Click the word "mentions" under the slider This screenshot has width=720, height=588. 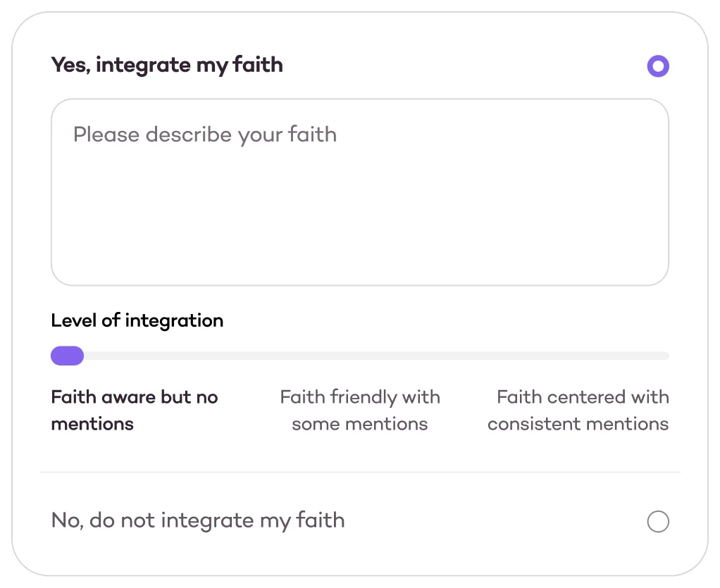pos(92,423)
